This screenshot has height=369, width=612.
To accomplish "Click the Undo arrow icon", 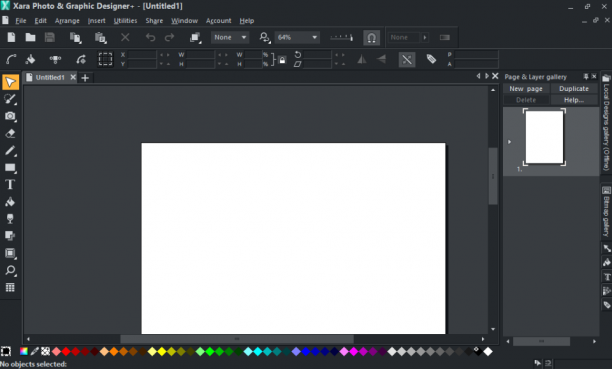I will pyautogui.click(x=150, y=37).
